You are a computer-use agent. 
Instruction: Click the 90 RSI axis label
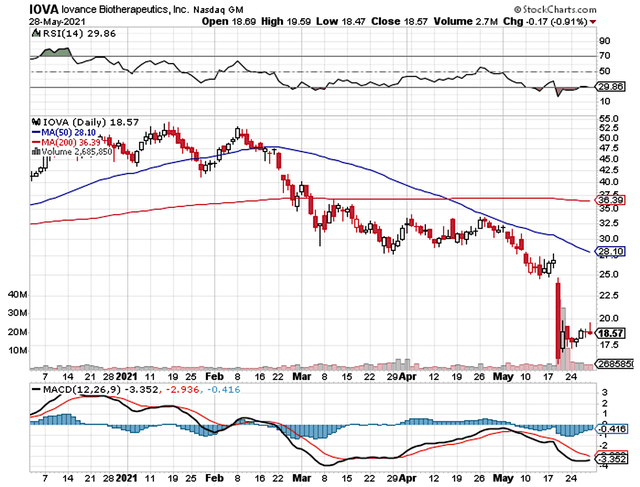[x=604, y=41]
